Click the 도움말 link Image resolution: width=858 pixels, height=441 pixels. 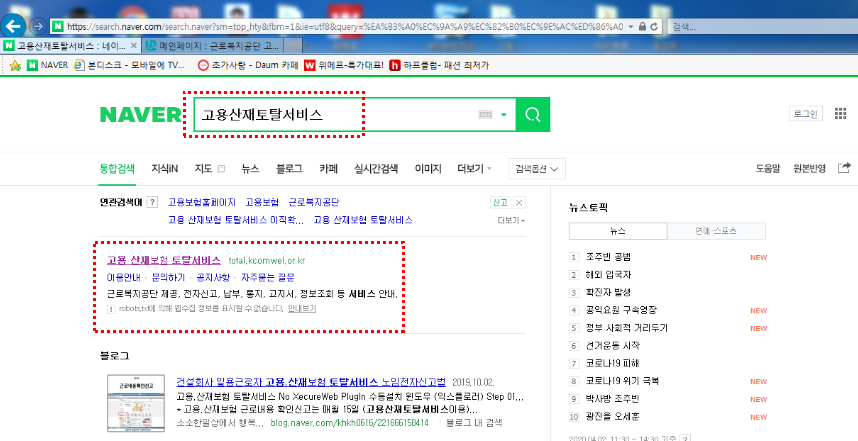[x=768, y=169]
